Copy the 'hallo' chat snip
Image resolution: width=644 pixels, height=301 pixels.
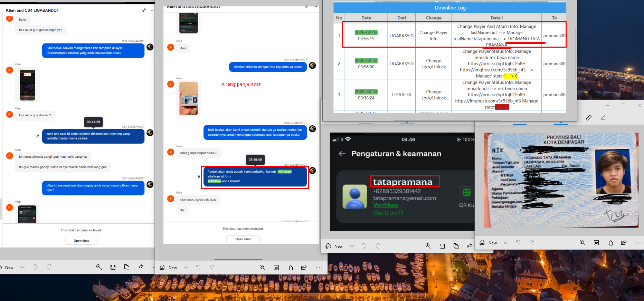127,267
